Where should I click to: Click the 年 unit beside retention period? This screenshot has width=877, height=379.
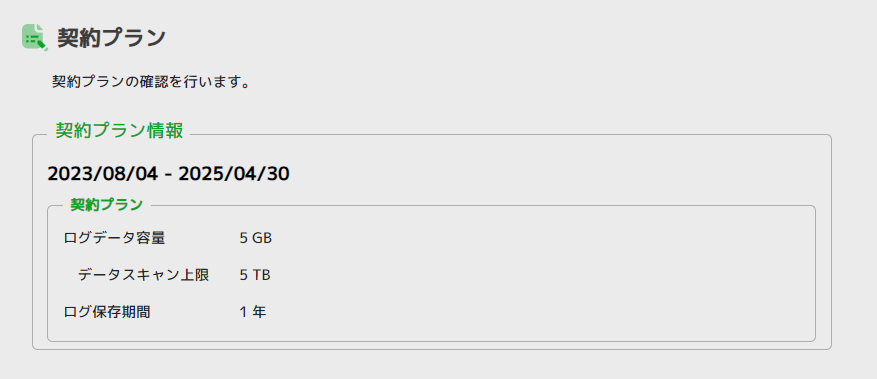pyautogui.click(x=259, y=312)
